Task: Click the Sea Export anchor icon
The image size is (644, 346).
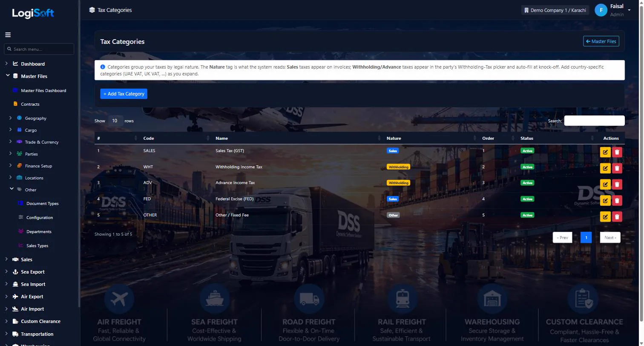Action: click(x=15, y=272)
